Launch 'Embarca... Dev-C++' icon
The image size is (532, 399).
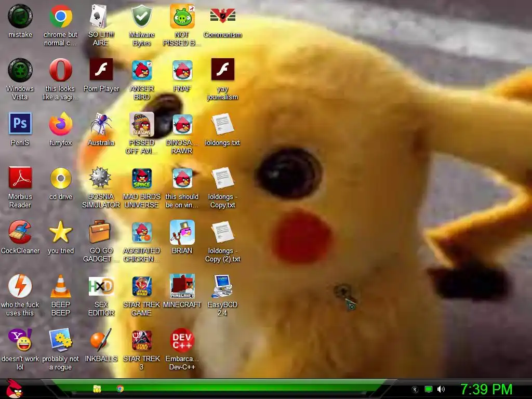coord(182,340)
